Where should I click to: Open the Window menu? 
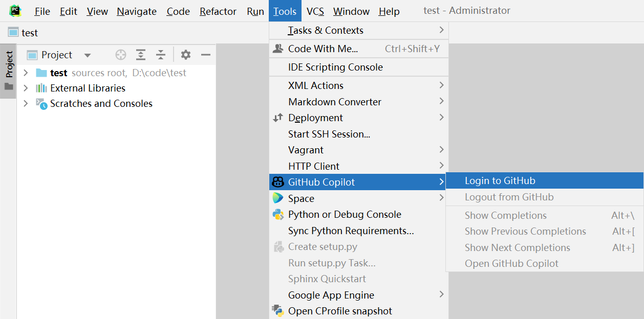351,11
